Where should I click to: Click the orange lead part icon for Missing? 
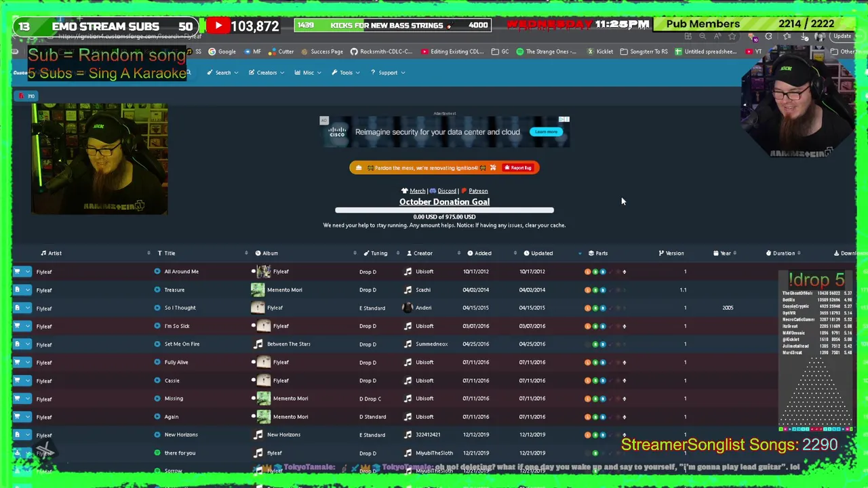pos(587,399)
